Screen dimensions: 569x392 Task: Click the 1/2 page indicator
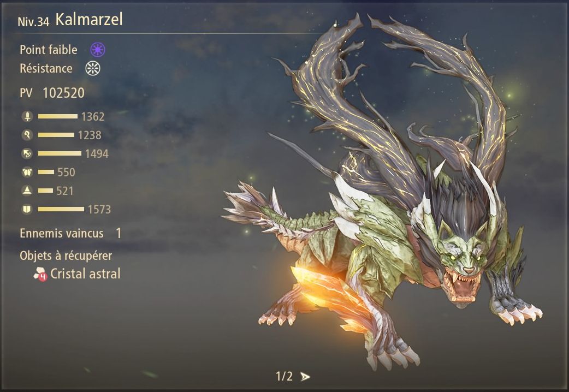[284, 376]
